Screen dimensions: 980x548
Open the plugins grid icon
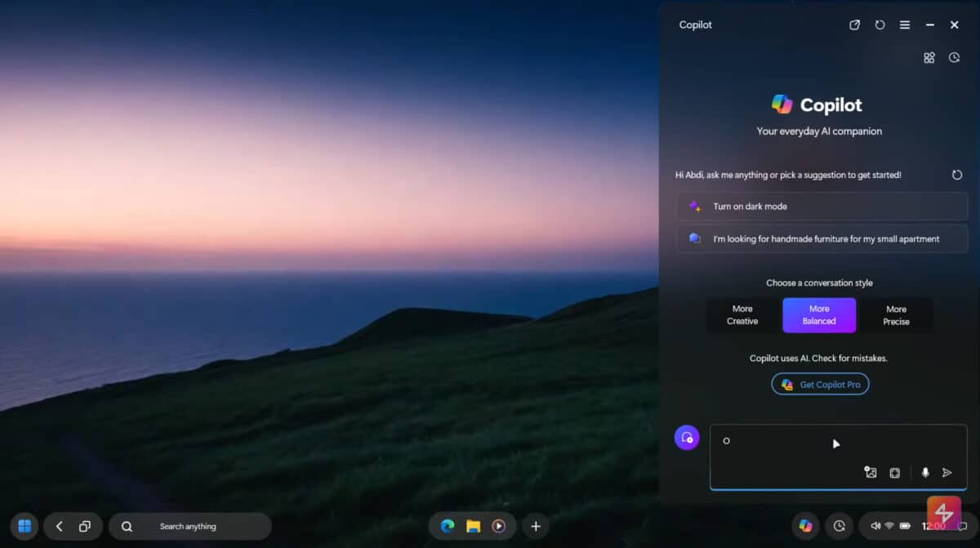[929, 58]
